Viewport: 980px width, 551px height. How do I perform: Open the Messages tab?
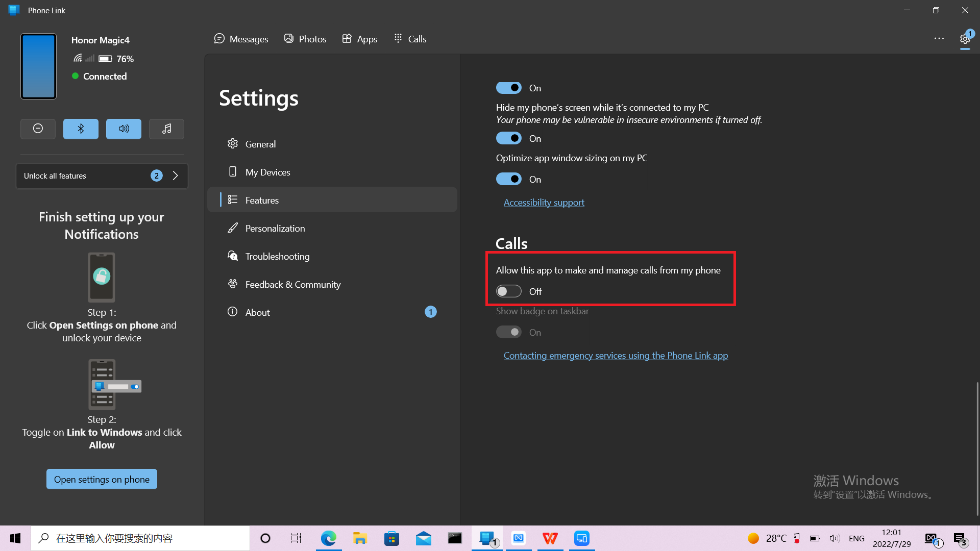click(x=241, y=39)
